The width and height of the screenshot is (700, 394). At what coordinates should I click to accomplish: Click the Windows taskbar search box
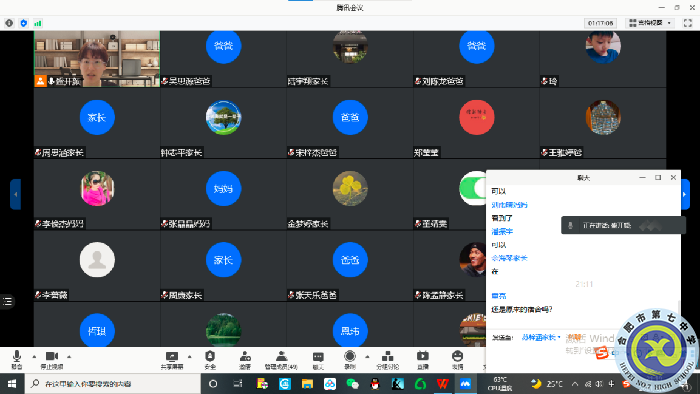click(113, 384)
